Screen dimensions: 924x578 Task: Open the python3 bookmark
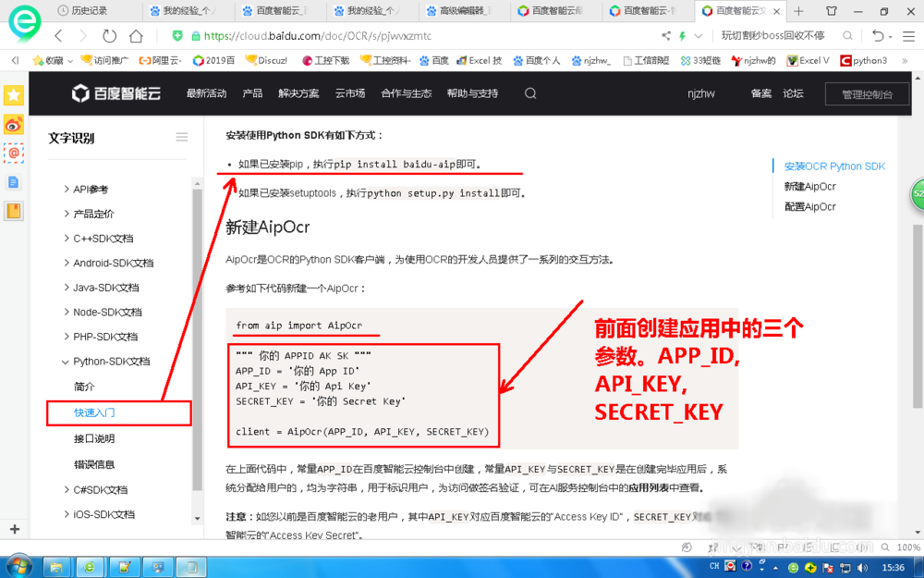coord(864,60)
